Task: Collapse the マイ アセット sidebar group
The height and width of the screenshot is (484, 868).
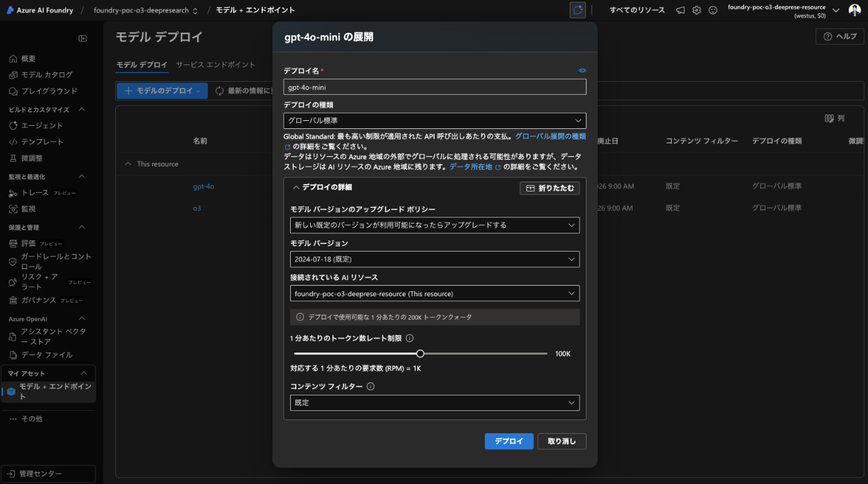Action: [x=84, y=373]
